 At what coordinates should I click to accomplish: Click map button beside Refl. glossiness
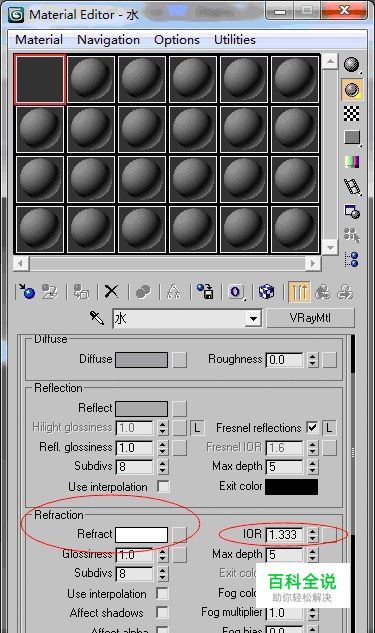pyautogui.click(x=180, y=448)
